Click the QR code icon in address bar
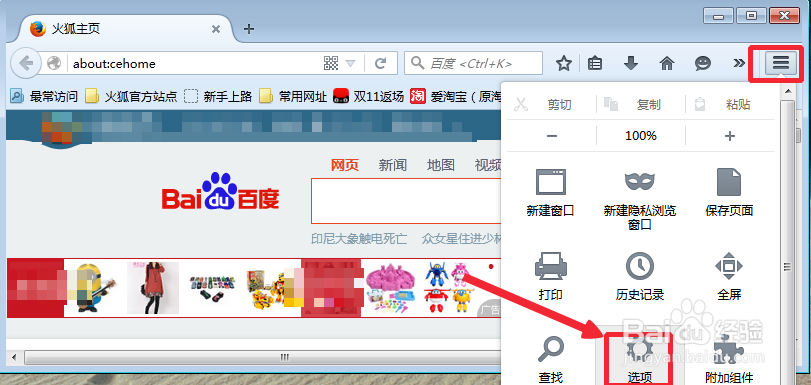This screenshot has width=811, height=385. pos(331,64)
